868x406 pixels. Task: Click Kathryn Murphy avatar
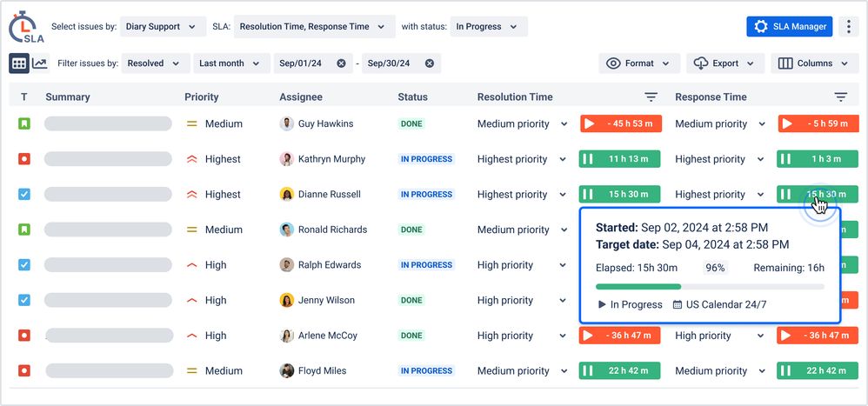(286, 159)
